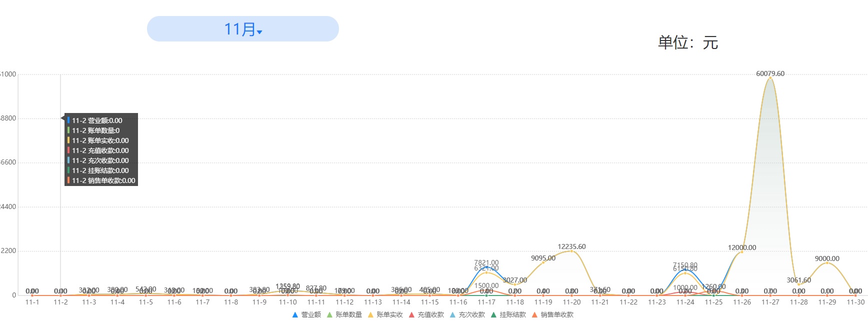Toggle the 充值收款 legend label text

click(430, 315)
